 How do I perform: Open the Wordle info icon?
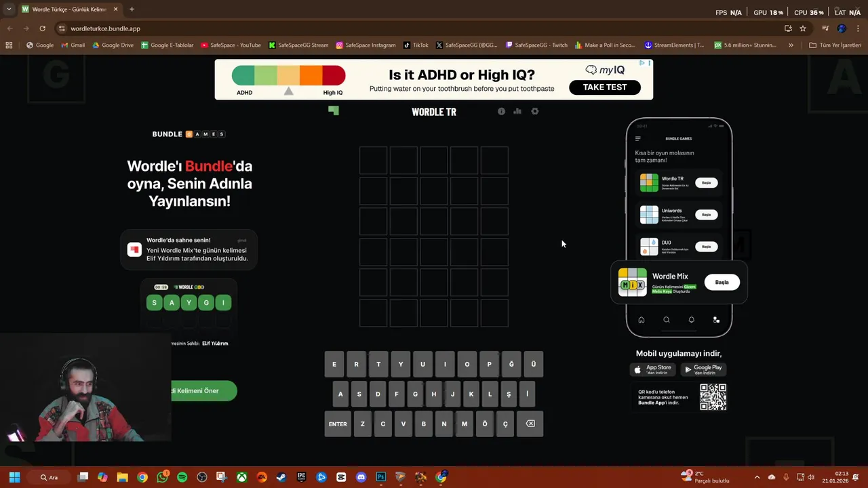(x=501, y=111)
